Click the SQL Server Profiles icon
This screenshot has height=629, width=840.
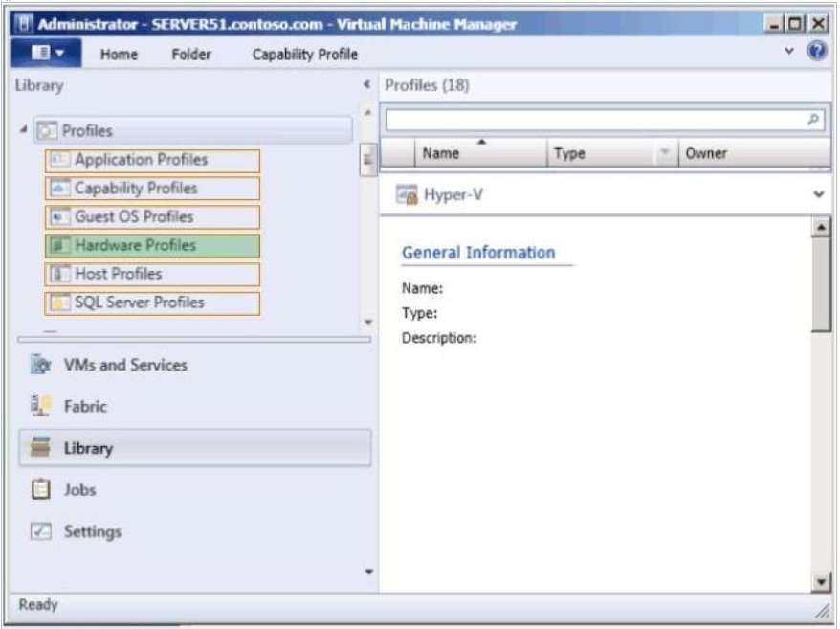coord(59,303)
